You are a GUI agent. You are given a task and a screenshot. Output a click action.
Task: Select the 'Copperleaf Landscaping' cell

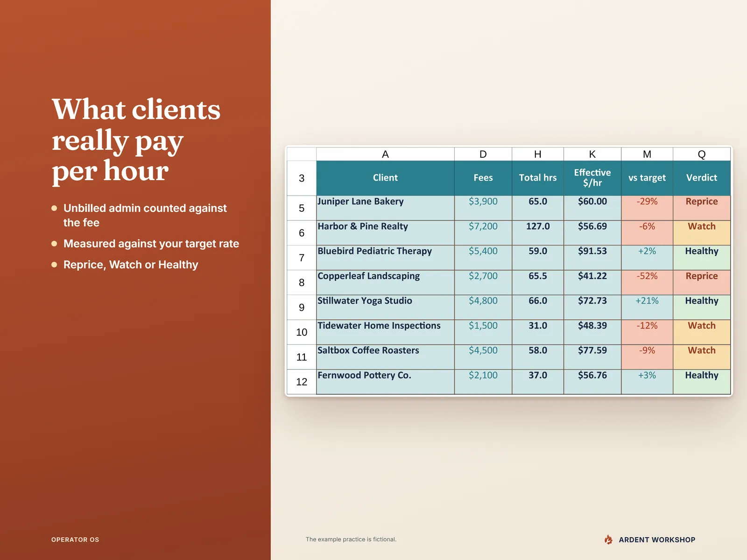385,282
